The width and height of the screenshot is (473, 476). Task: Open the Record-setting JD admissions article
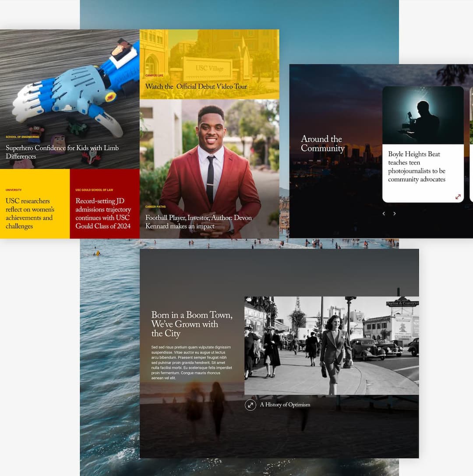pos(102,213)
